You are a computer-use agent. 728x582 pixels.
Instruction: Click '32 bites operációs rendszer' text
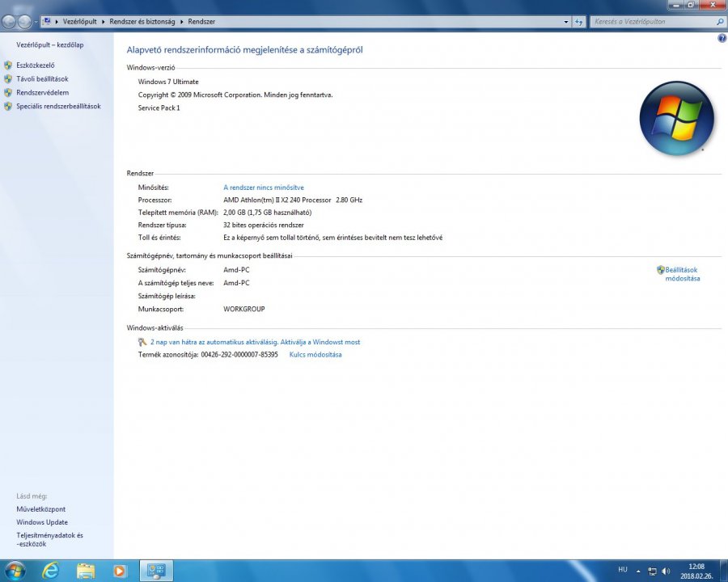263,225
